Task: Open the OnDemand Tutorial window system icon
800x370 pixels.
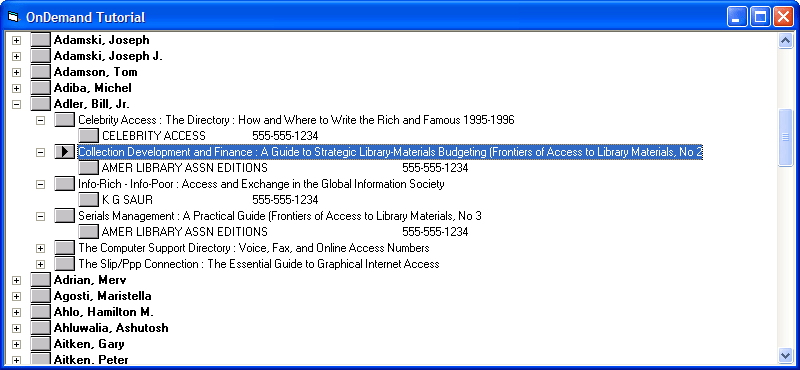Action: click(14, 17)
